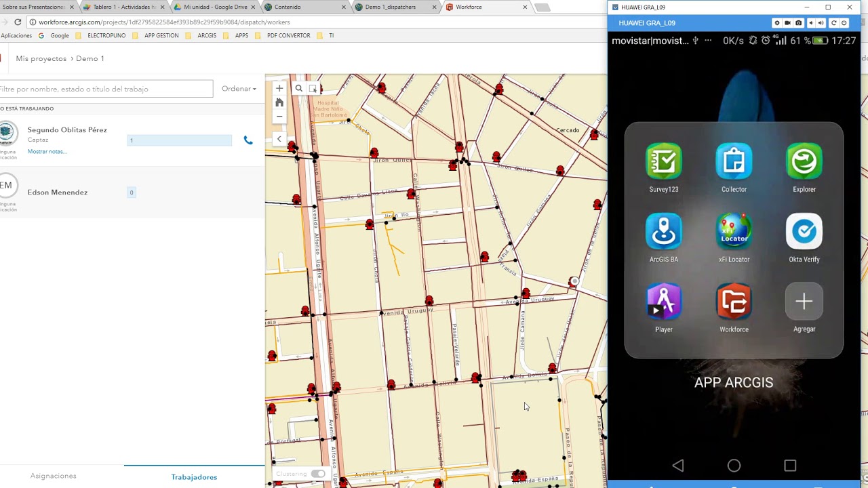Select worker Edson Menendez

[x=58, y=192]
